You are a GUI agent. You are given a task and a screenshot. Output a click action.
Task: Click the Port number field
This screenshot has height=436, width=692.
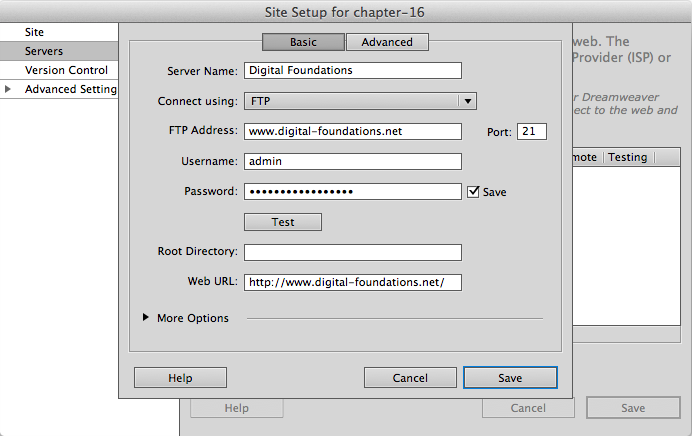[531, 131]
